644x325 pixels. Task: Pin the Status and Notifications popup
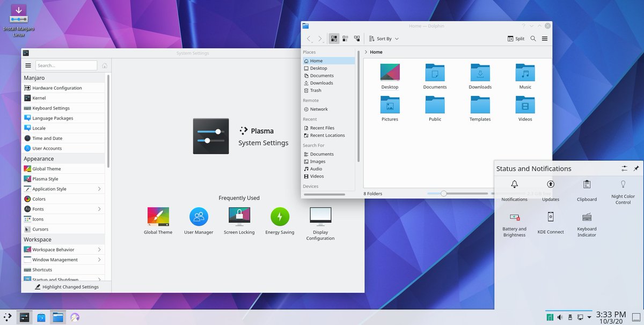pyautogui.click(x=636, y=168)
